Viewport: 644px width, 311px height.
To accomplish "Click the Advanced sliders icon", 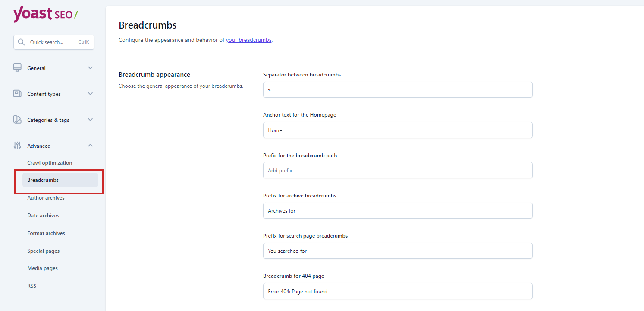I will point(17,146).
